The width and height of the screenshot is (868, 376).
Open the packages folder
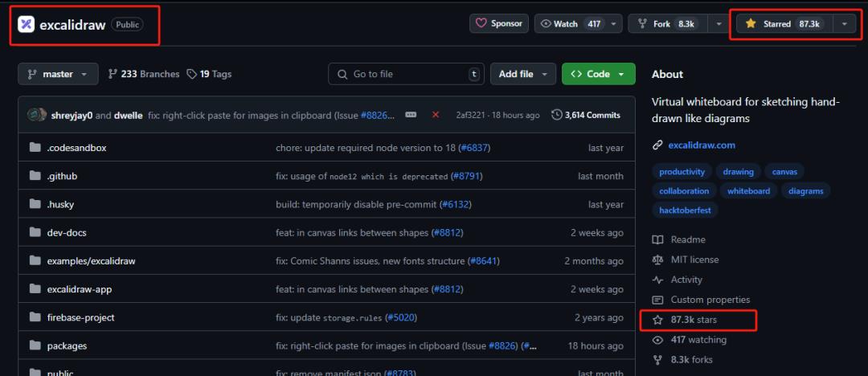[67, 345]
